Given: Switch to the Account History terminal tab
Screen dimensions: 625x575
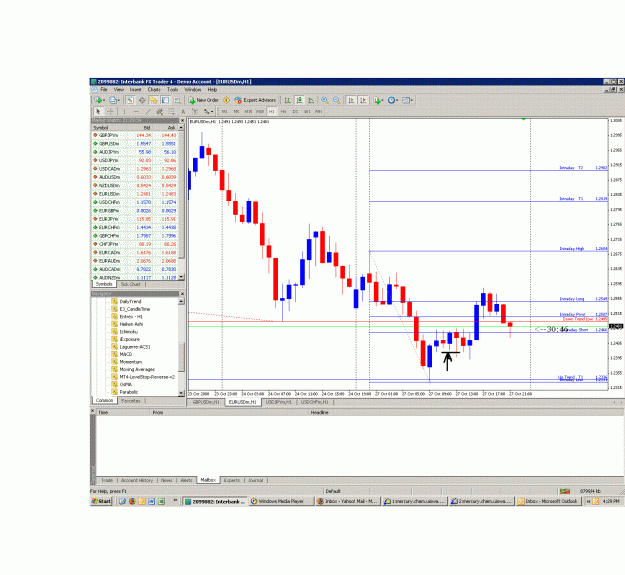Looking at the screenshot, I should pyautogui.click(x=137, y=481).
